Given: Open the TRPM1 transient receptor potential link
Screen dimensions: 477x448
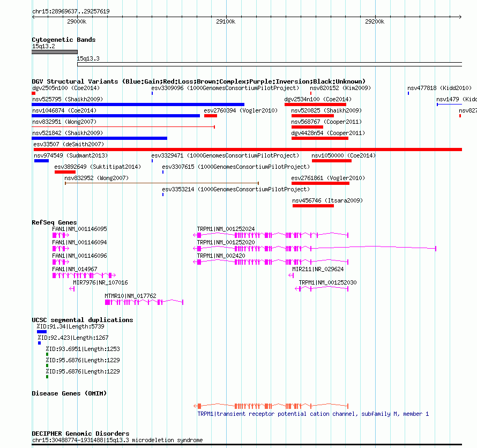Looking at the screenshot, I should point(313,414).
